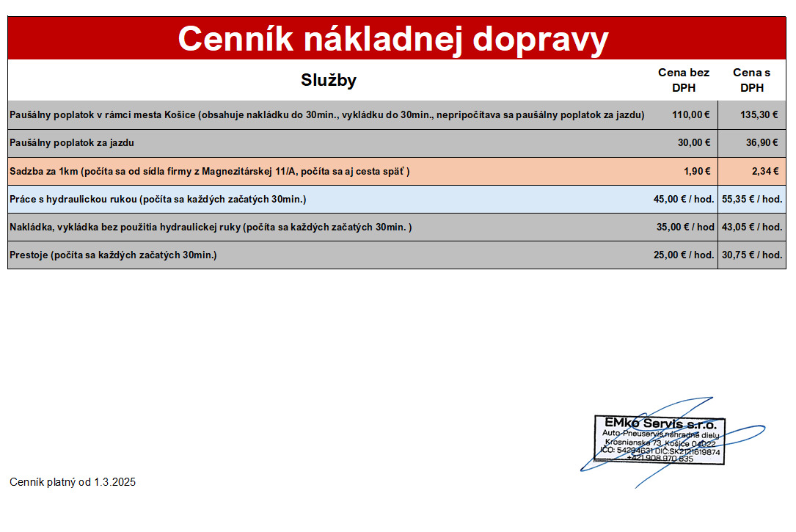Select the "Práce s hydraulickou rukou" row text

tap(158, 199)
